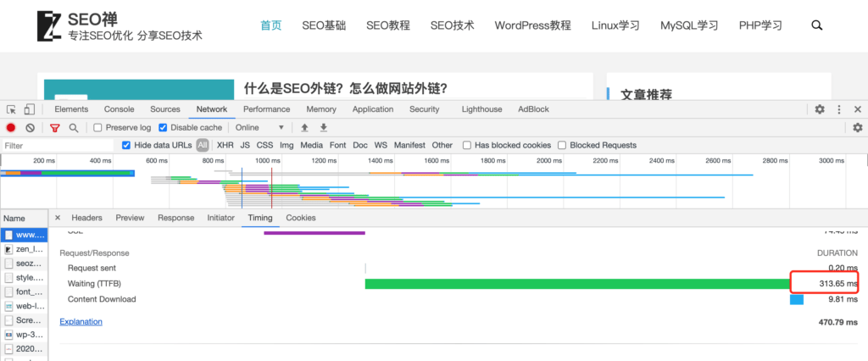Image resolution: width=868 pixels, height=361 pixels.
Task: Toggle the device toolbar icon
Action: tap(30, 109)
